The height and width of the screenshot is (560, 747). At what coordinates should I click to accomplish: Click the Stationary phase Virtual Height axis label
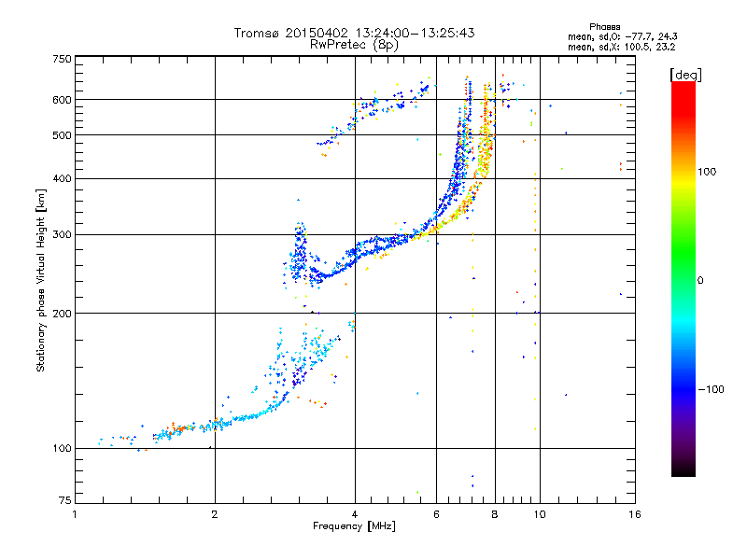[x=41, y=280]
